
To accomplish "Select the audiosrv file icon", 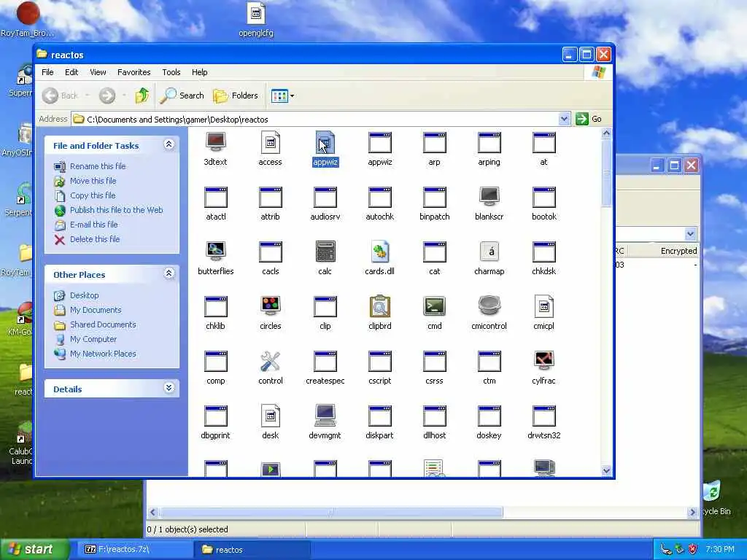I will [x=325, y=196].
